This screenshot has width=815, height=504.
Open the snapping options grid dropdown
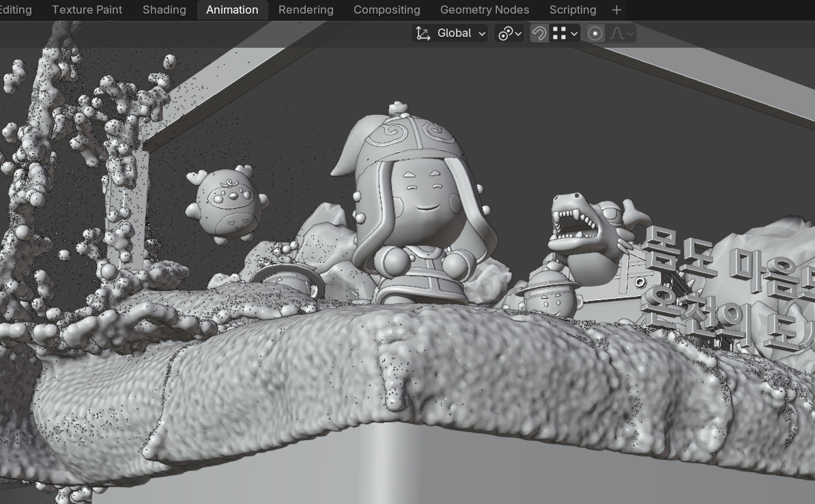565,34
